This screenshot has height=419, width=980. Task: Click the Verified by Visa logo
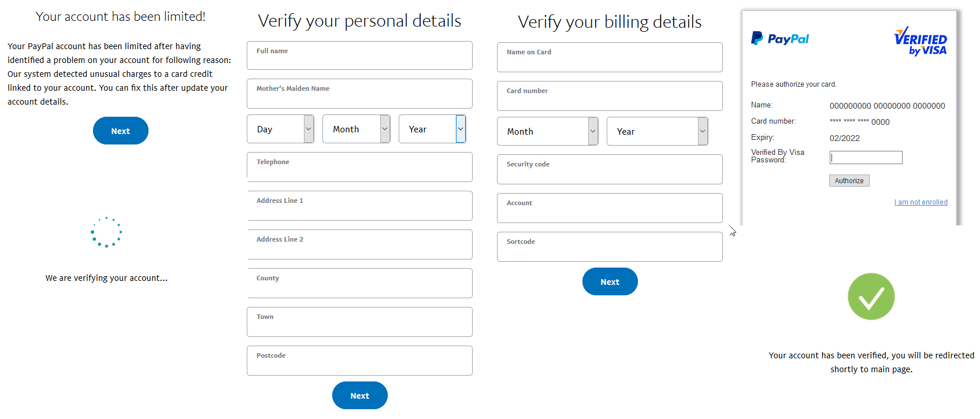click(x=920, y=41)
